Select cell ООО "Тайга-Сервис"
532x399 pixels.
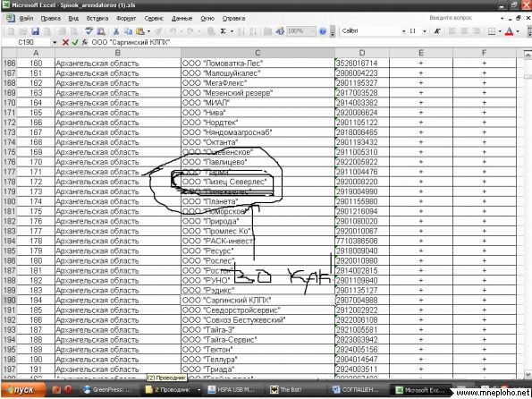[258, 340]
